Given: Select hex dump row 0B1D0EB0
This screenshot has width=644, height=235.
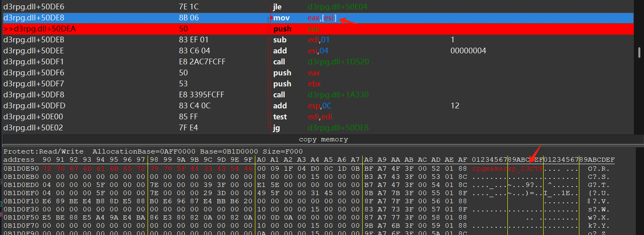Looking at the screenshot, I should point(21,177).
